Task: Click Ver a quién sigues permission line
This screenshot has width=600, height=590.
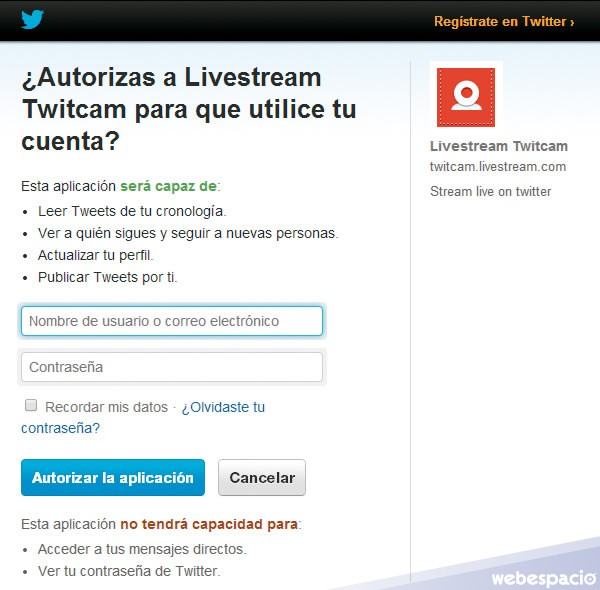Action: (188, 233)
